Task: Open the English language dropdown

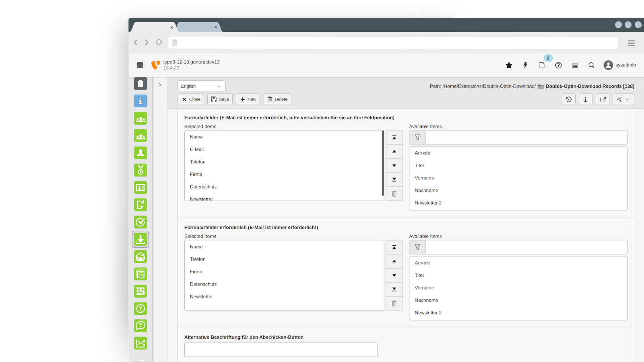Action: pos(201,86)
